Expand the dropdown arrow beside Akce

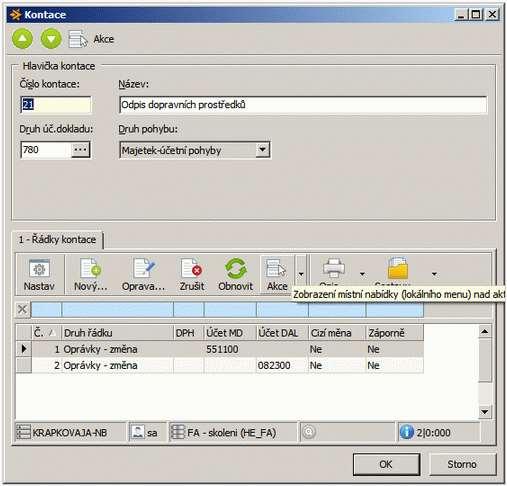(x=301, y=274)
